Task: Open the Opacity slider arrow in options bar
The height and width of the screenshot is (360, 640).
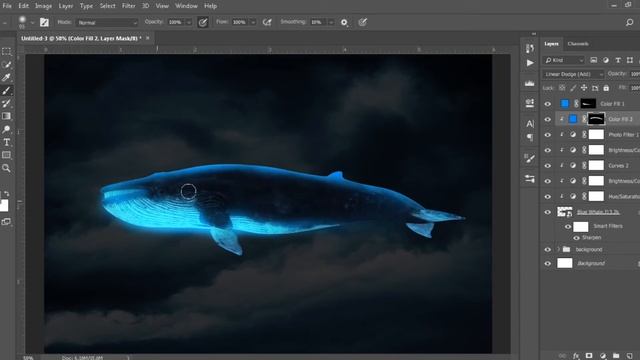Action: click(x=189, y=22)
